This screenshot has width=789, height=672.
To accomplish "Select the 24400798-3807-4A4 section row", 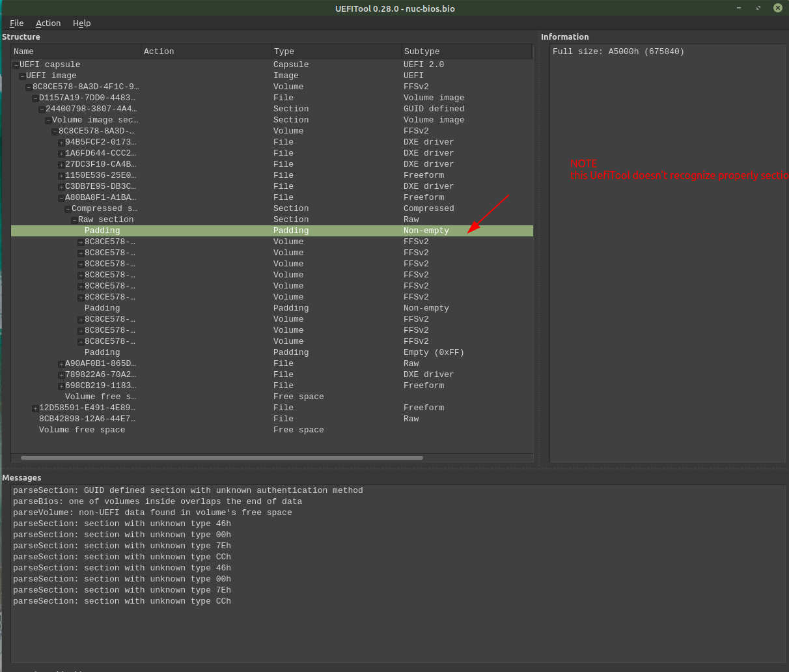I will coord(272,109).
